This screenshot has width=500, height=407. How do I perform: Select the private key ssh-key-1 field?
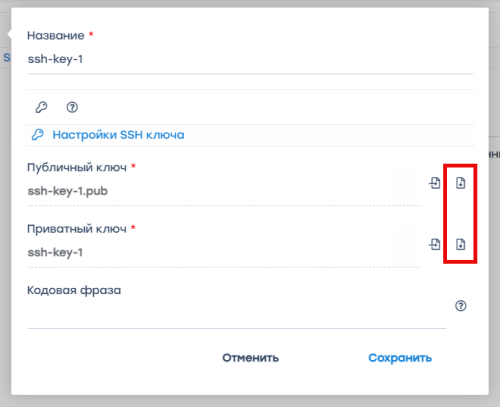pos(224,252)
